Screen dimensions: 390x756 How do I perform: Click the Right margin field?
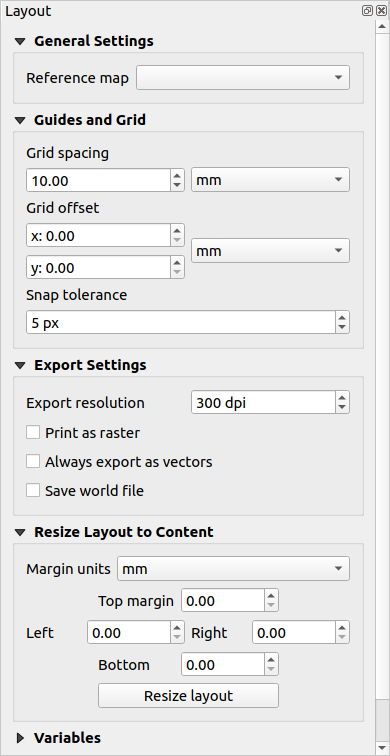294,633
